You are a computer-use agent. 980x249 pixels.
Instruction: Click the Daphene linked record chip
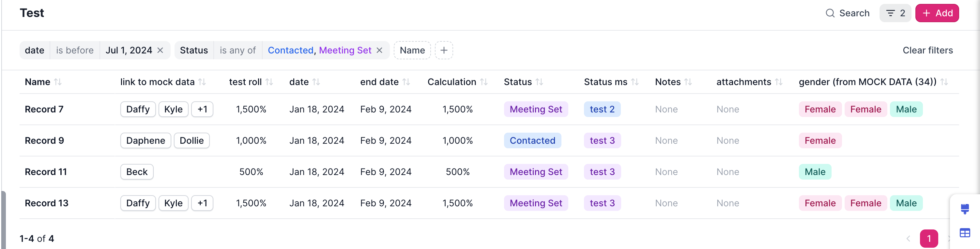tap(145, 141)
